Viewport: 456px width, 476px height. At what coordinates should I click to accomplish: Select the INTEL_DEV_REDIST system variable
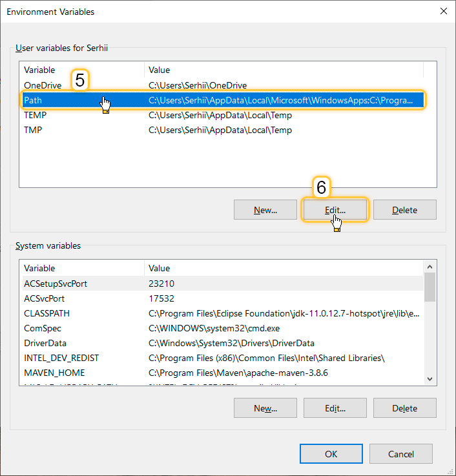click(61, 358)
